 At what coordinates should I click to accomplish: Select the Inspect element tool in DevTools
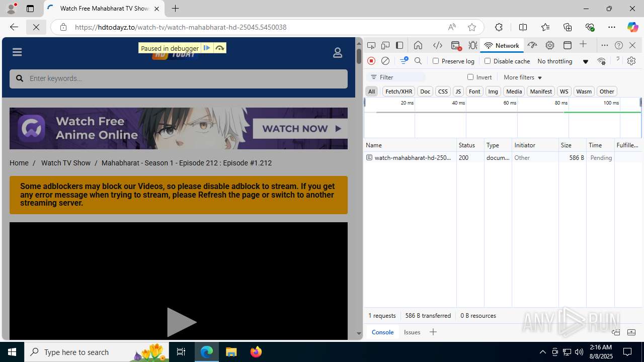click(x=371, y=45)
